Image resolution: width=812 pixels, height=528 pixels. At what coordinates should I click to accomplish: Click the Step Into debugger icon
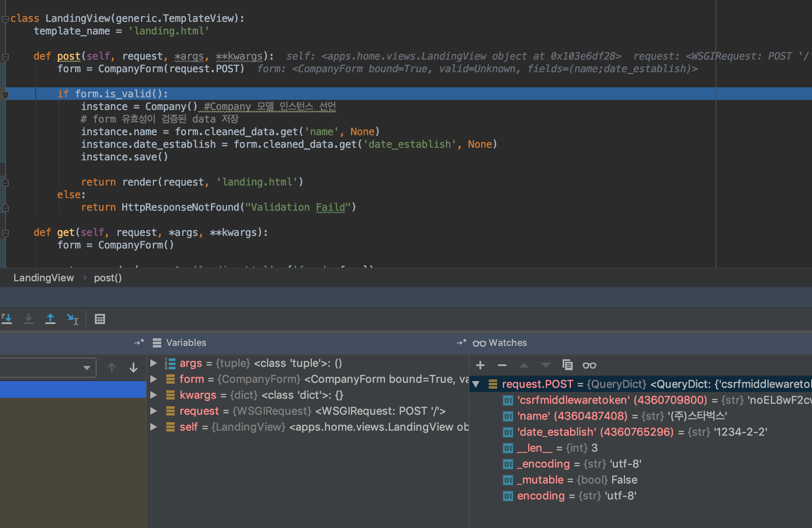tap(7, 319)
